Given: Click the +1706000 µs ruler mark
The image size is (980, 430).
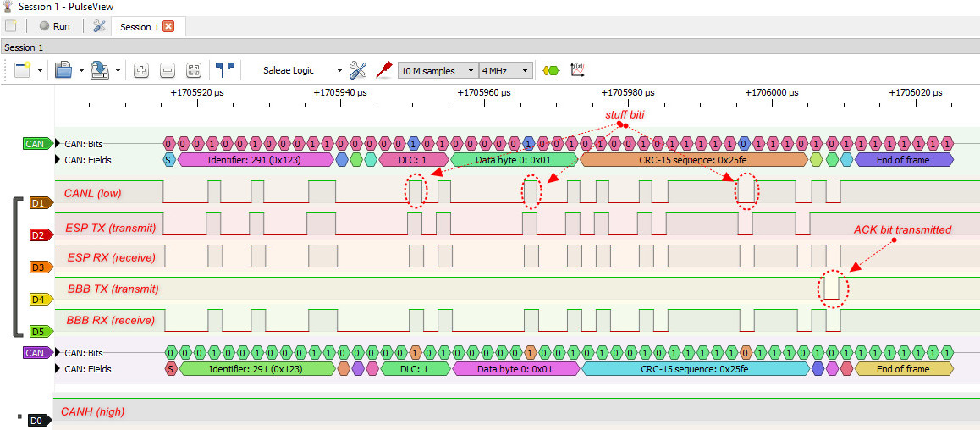Looking at the screenshot, I should click(772, 92).
